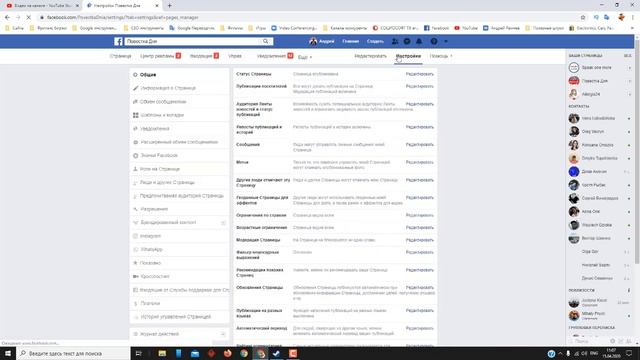The height and width of the screenshot is (360, 640).
Task: Open chat settings gear in contacts sidebar
Action: point(612,341)
